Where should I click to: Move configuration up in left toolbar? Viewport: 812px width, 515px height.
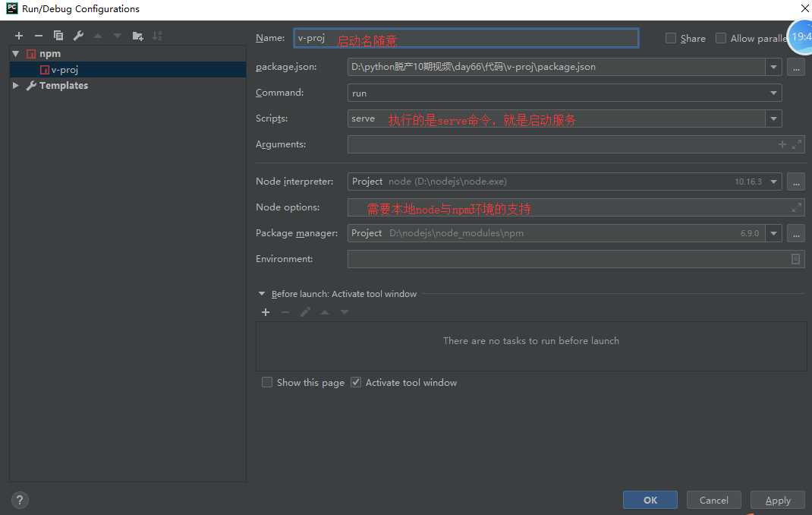click(98, 36)
